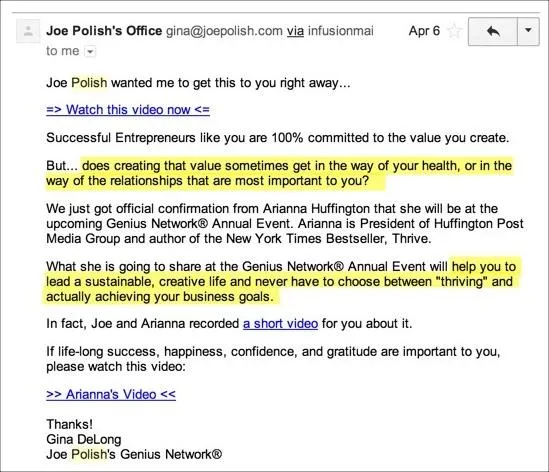Click the reply arrow button
This screenshot has height=472, width=549.
[x=493, y=32]
